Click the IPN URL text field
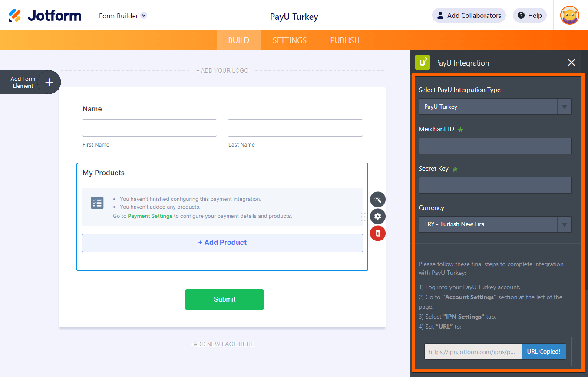Image resolution: width=588 pixels, height=377 pixels. click(473, 351)
